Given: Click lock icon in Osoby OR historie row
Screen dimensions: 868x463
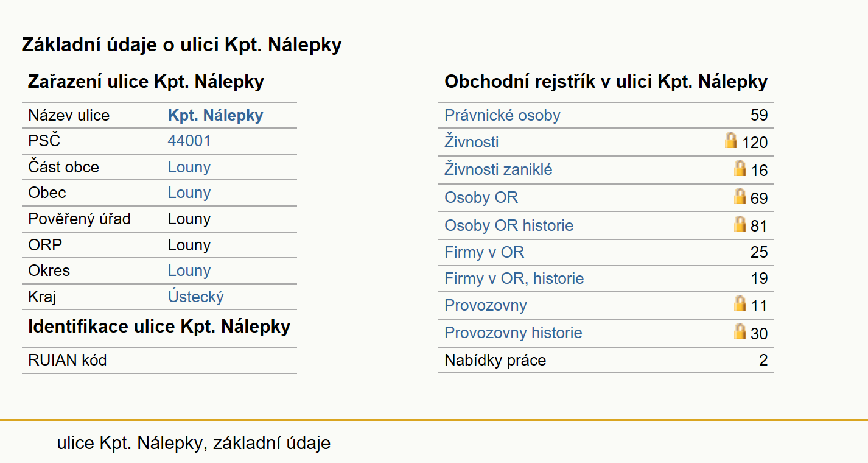Looking at the screenshot, I should tap(740, 224).
